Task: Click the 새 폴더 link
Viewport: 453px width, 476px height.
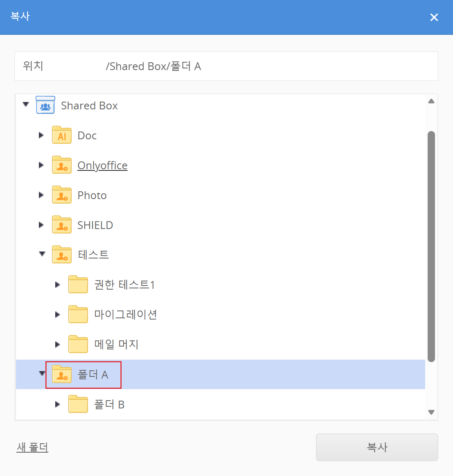Action: pyautogui.click(x=32, y=447)
